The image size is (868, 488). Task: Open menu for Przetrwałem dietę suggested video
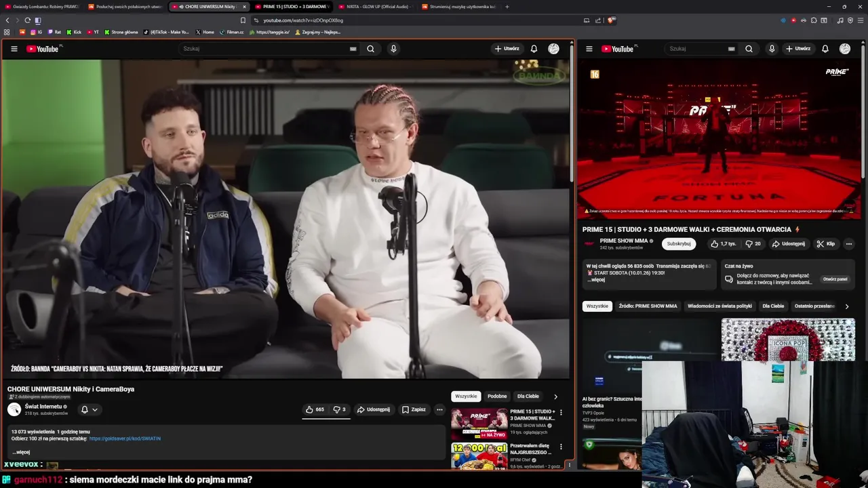561,447
